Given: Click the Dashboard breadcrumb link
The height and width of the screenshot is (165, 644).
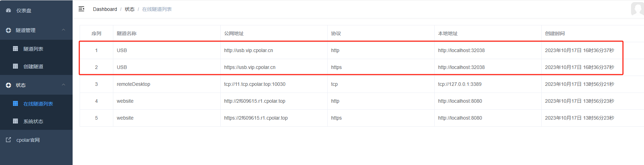Looking at the screenshot, I should click(105, 9).
